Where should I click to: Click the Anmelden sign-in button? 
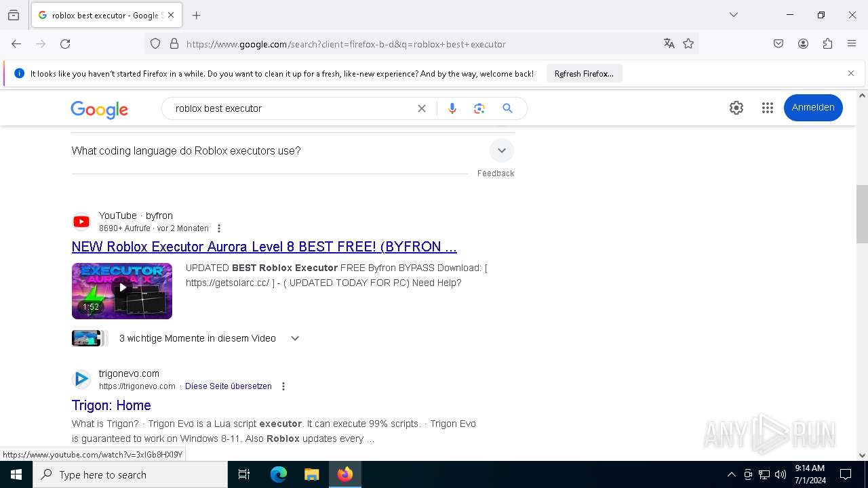point(813,108)
